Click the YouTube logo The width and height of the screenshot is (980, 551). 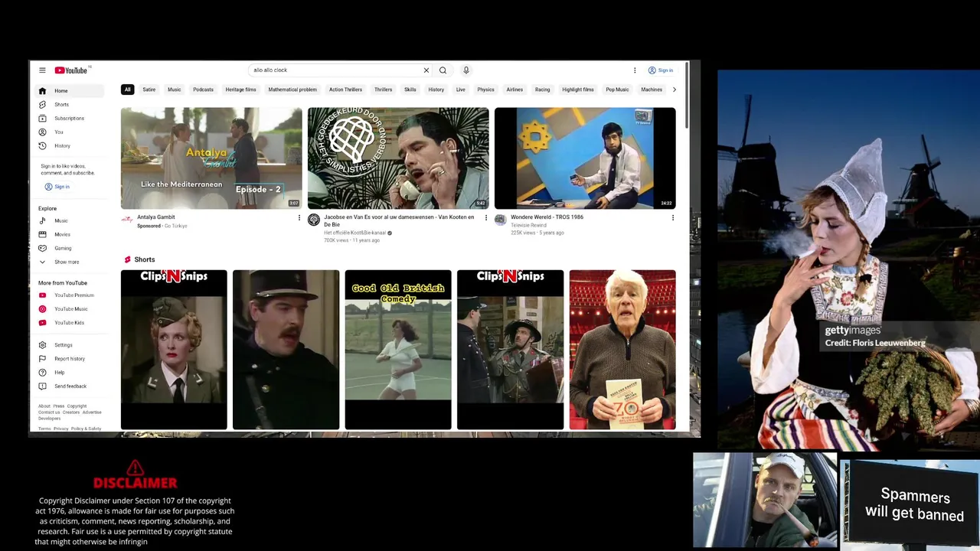(x=72, y=70)
